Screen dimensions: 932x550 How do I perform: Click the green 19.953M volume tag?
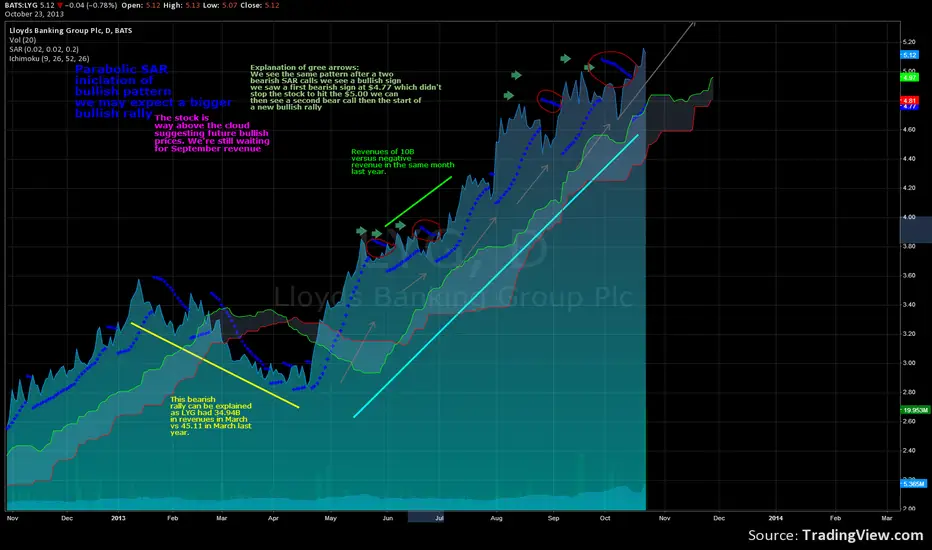pyautogui.click(x=915, y=410)
